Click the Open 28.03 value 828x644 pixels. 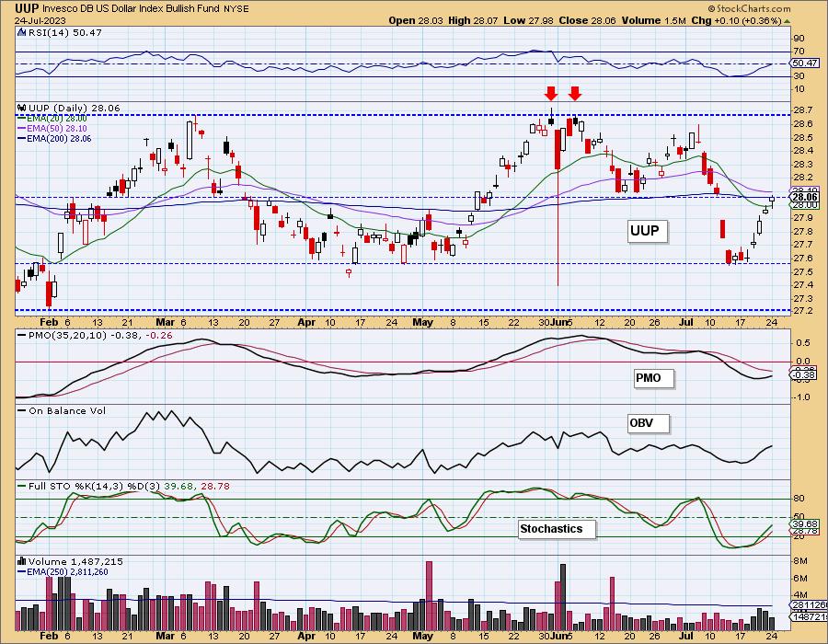point(416,20)
